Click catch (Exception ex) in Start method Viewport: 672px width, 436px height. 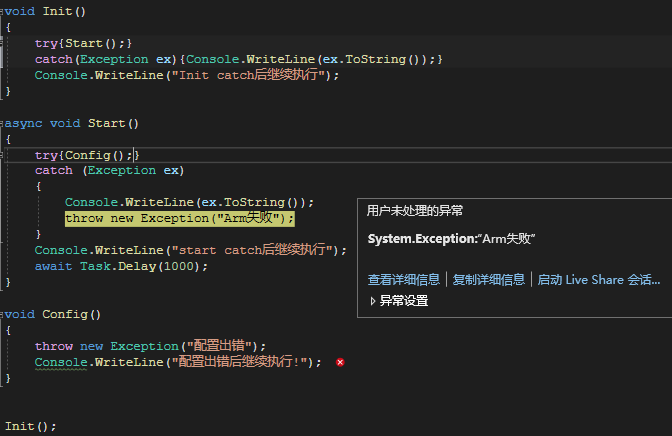coord(109,171)
